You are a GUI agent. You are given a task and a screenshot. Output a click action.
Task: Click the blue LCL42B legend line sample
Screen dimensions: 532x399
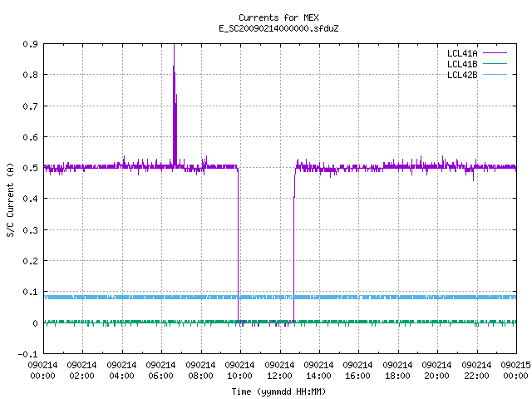point(495,75)
